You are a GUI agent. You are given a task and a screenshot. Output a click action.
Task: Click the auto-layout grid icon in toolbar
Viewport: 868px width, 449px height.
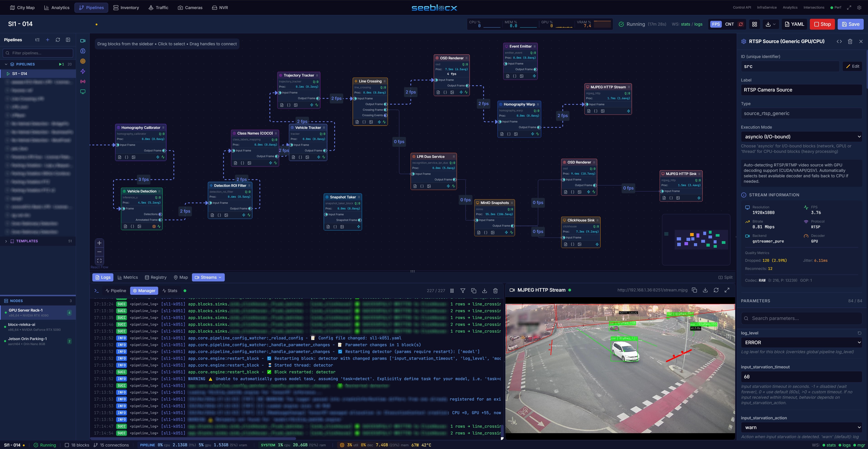point(754,24)
